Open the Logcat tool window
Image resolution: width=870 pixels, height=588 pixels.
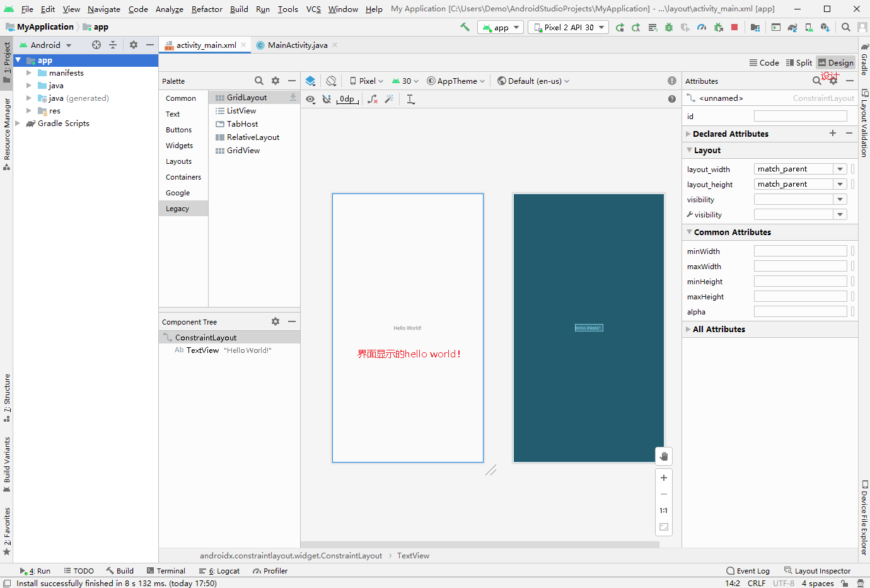(219, 570)
